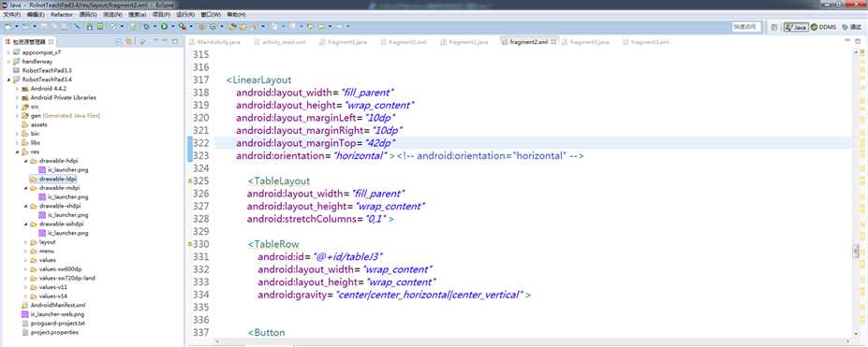Click the 快速访问 quick access field
Screen dimensions: 868x347
coord(746,26)
